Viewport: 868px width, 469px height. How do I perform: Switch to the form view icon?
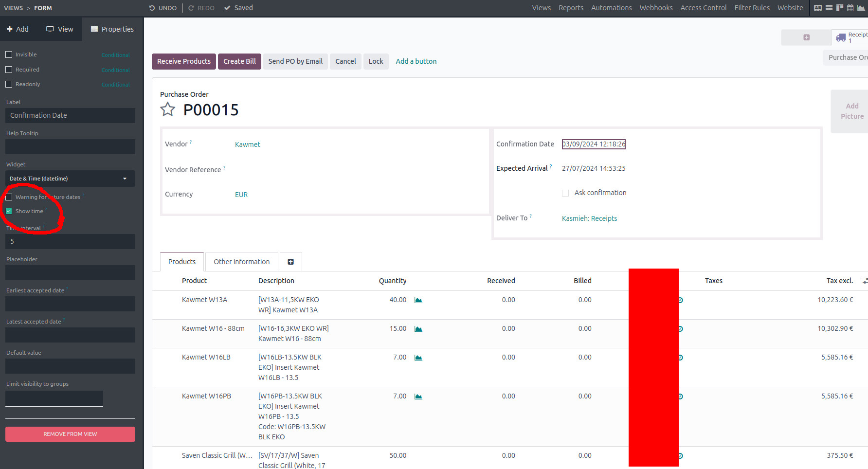click(818, 8)
